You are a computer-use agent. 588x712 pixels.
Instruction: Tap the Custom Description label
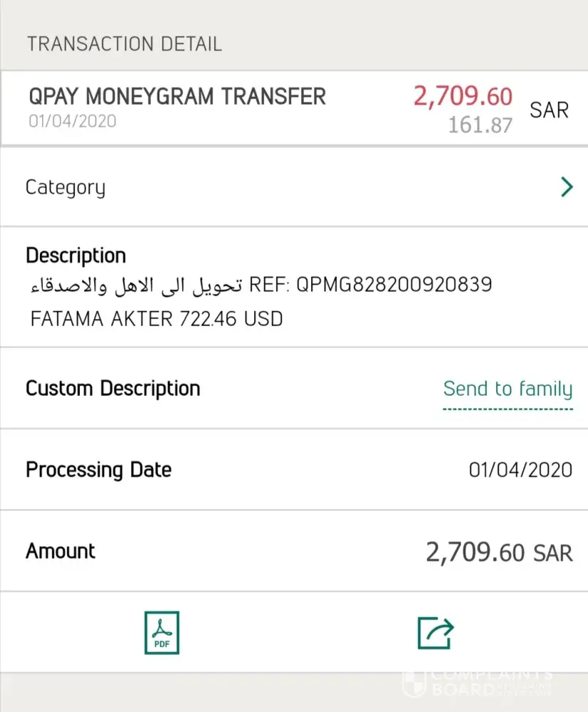112,389
